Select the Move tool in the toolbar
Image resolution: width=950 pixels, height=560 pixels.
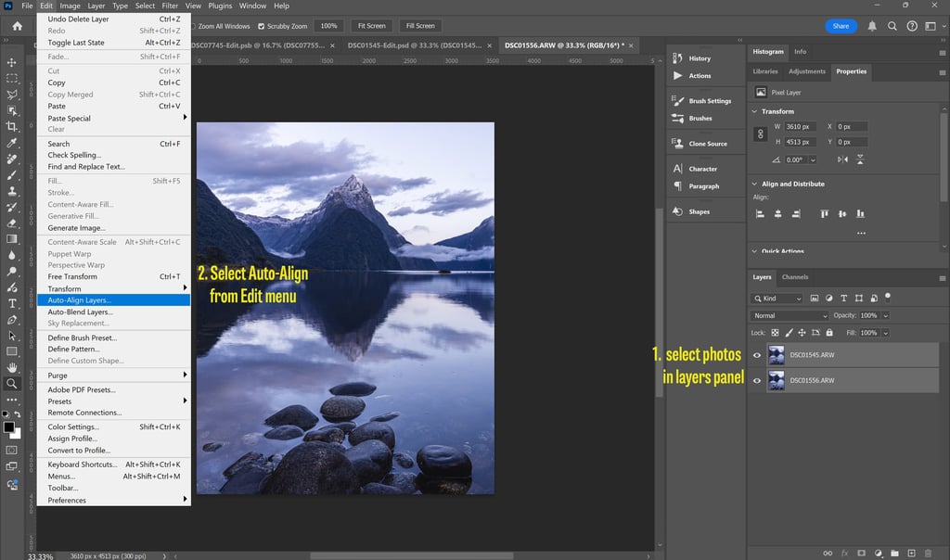click(x=12, y=62)
